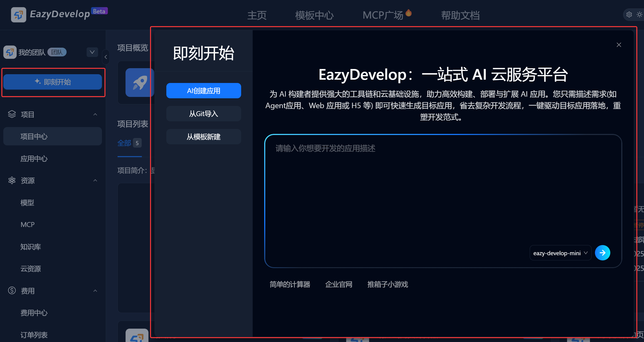
Task: Toggle light theme with the sun icon
Action: [640, 15]
